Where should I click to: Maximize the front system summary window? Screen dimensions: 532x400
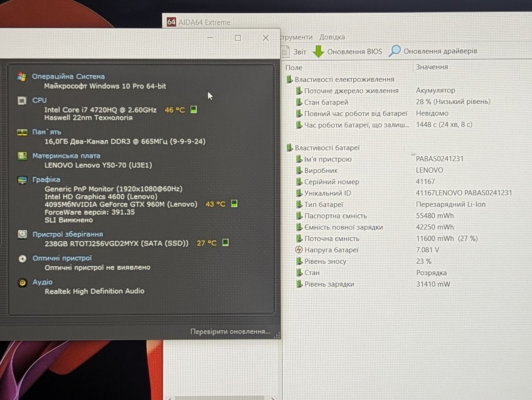pyautogui.click(x=238, y=38)
